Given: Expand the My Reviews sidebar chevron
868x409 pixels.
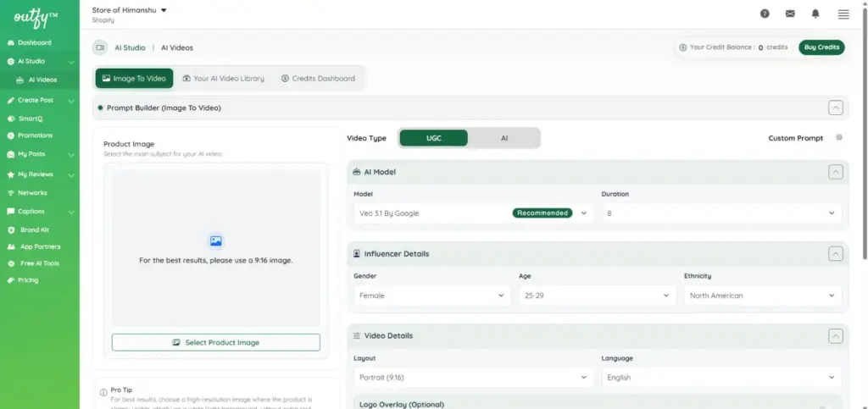Looking at the screenshot, I should [71, 174].
